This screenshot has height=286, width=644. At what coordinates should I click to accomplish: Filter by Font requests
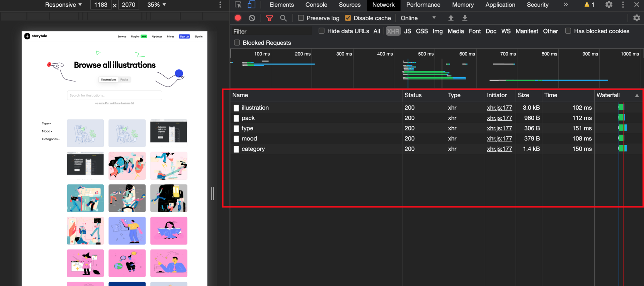click(475, 31)
